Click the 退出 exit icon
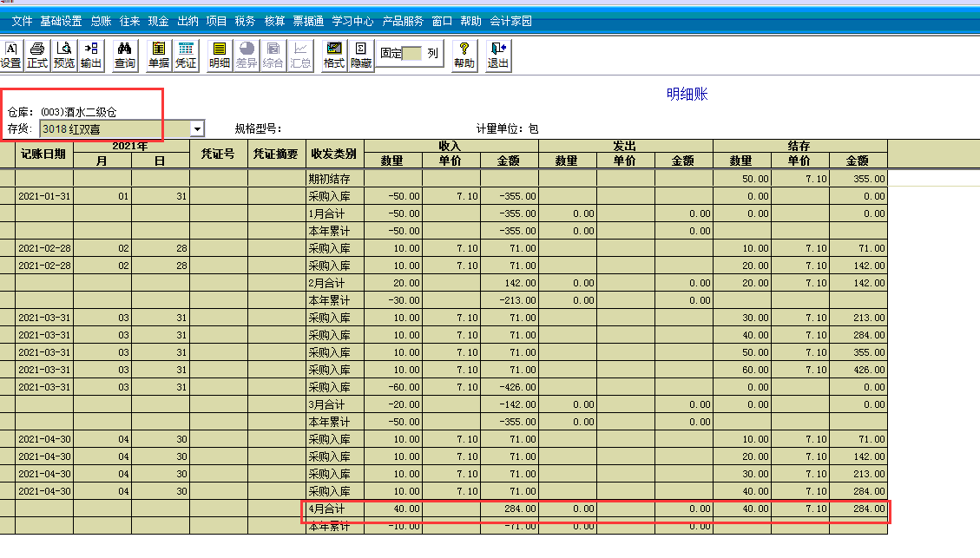Viewport: 980px width, 558px height. 498,56
